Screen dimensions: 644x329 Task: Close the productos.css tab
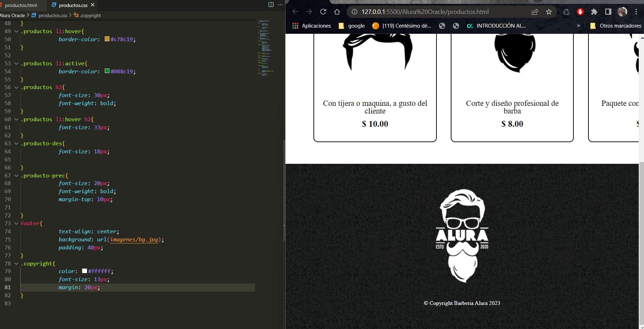tap(93, 5)
